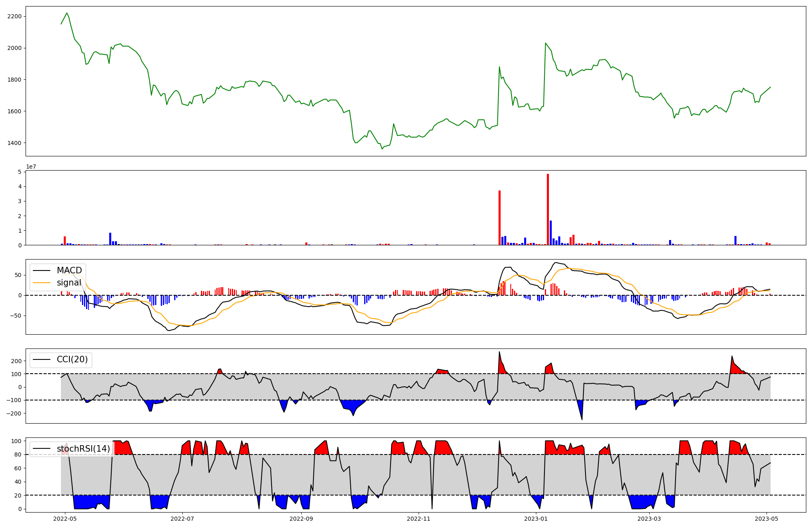This screenshot has height=528, width=812.
Task: Click the MACD legend entry
Action: (69, 270)
